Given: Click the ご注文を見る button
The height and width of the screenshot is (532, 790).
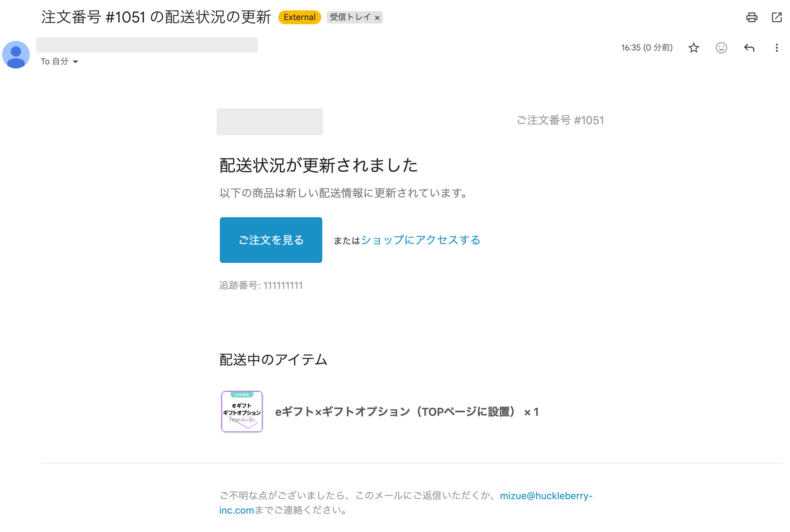Looking at the screenshot, I should [271, 240].
